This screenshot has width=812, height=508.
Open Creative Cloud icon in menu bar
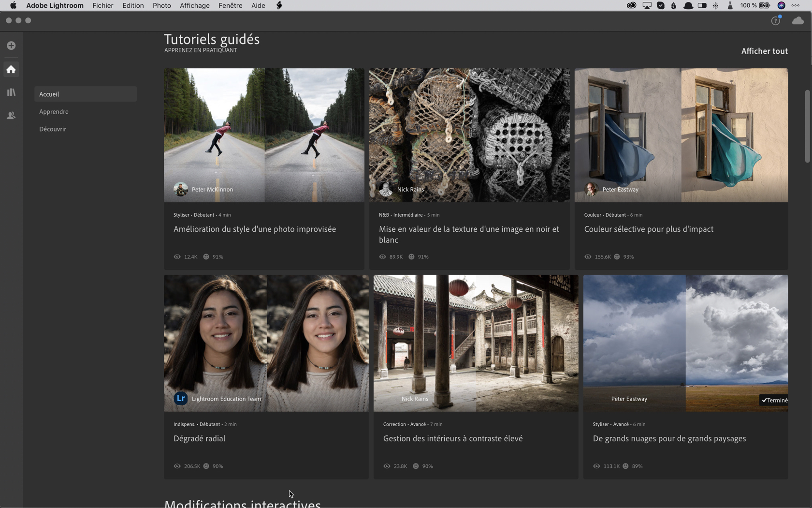click(x=631, y=5)
